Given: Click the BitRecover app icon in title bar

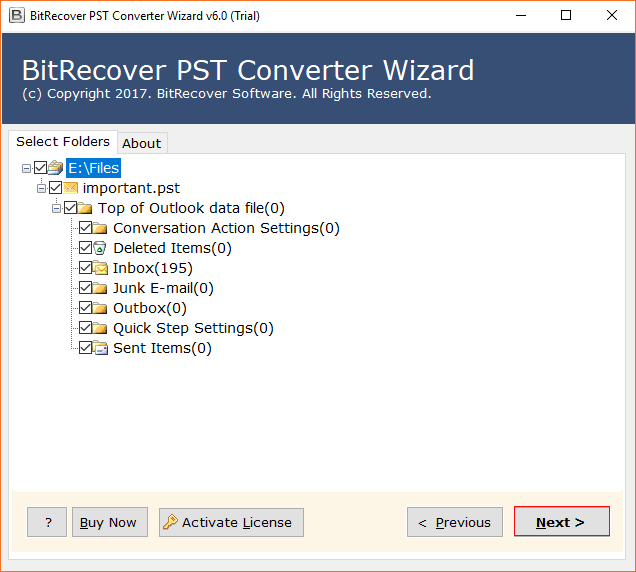Looking at the screenshot, I should [x=16, y=15].
